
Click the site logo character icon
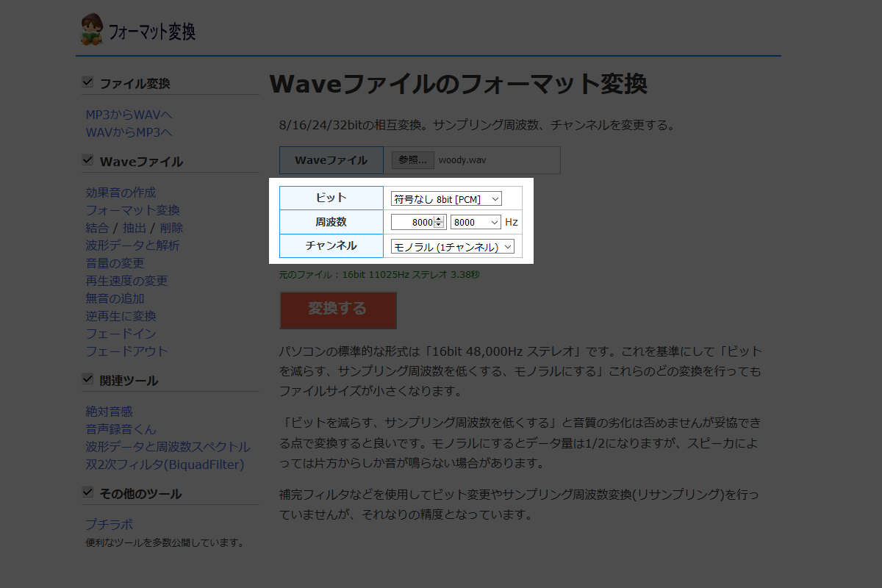[92, 29]
